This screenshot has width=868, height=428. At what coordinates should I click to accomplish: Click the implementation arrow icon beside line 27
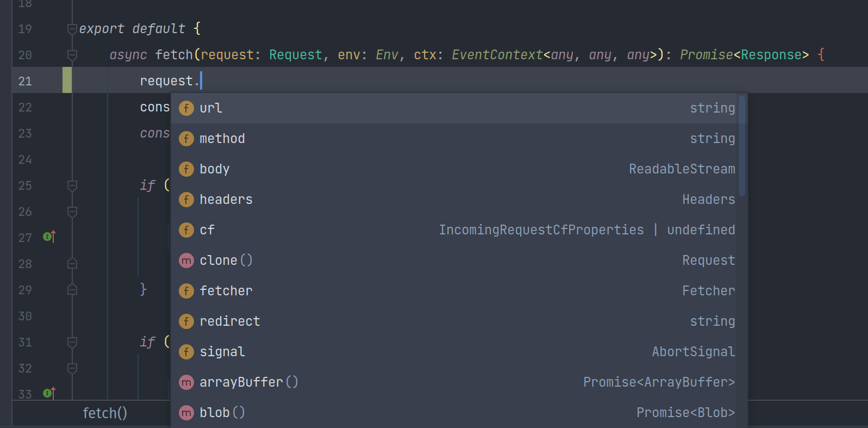click(48, 237)
